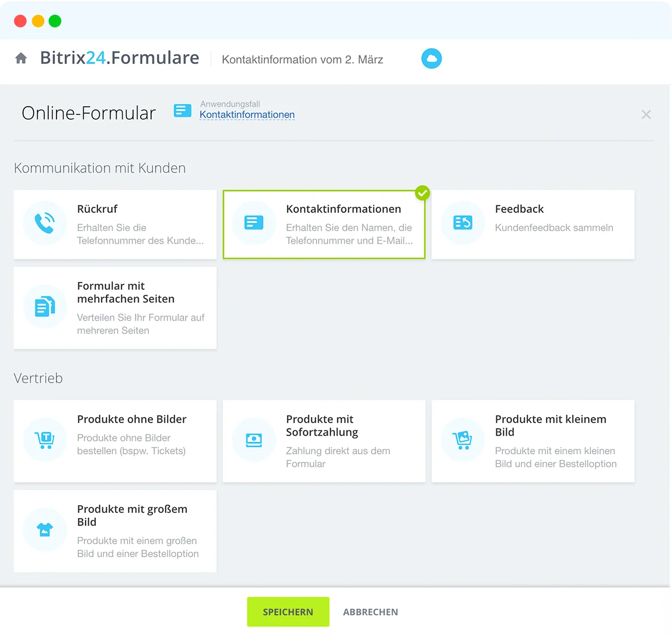Click the yellow macOS minimize button
Image resolution: width=672 pixels, height=636 pixels.
pyautogui.click(x=38, y=21)
